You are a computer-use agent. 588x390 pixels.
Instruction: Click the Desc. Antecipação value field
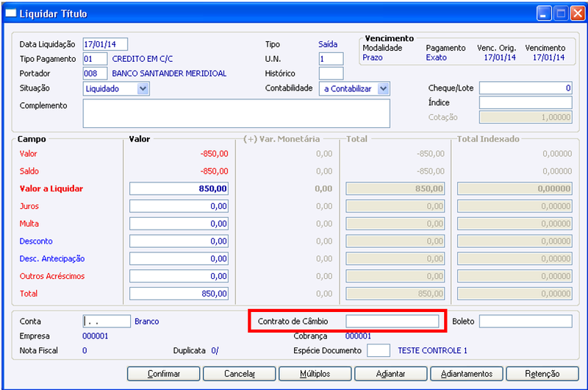coord(179,258)
